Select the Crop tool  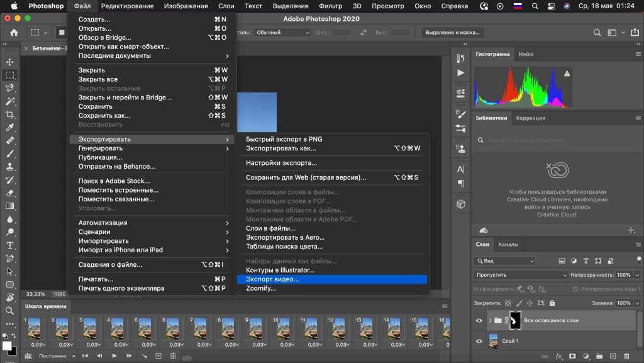(x=9, y=114)
